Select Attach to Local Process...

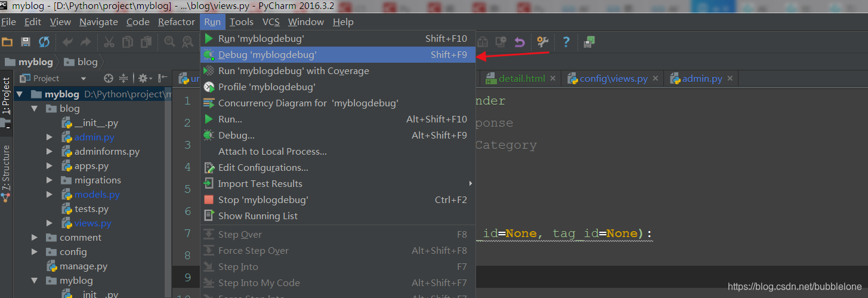(338, 152)
